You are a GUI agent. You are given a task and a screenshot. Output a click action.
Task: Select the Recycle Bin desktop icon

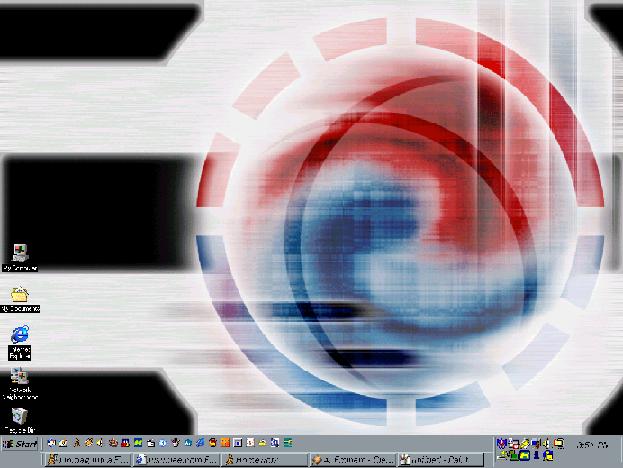pos(19,420)
